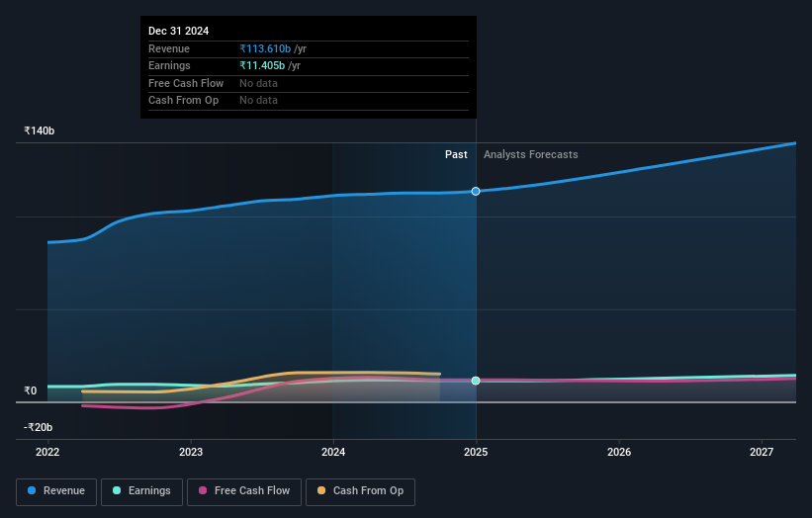Click the 2023 x-axis label
812x518 pixels.
(x=191, y=453)
